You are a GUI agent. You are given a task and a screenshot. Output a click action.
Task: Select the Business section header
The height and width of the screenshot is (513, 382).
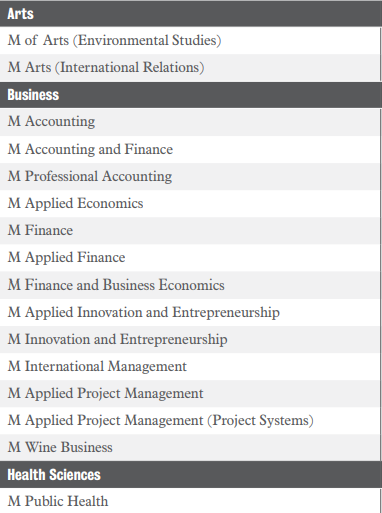(x=190, y=95)
